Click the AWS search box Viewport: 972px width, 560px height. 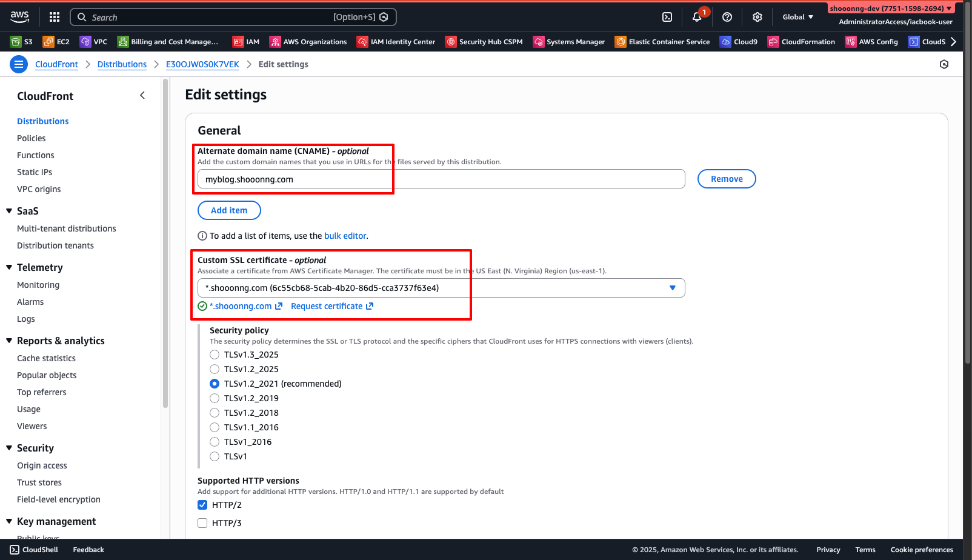tap(233, 17)
